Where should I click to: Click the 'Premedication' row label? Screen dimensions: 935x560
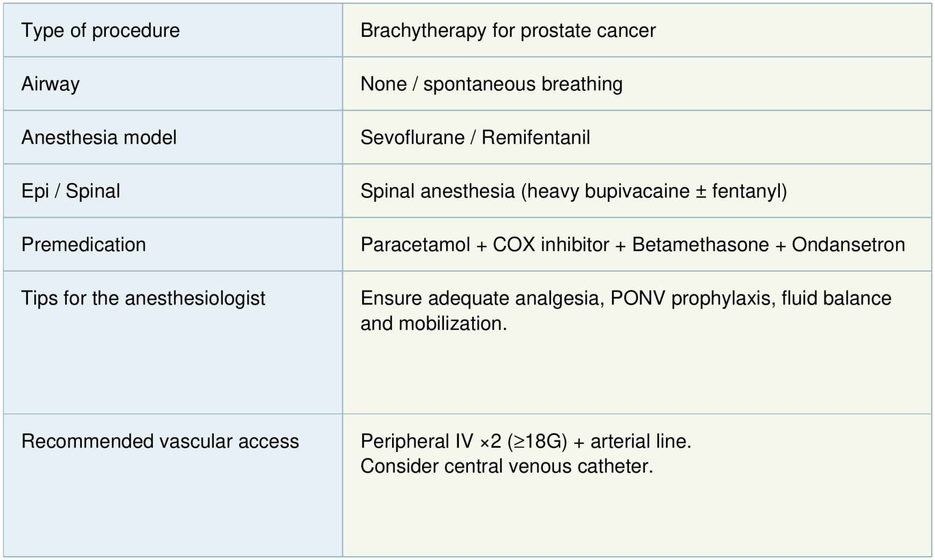click(83, 244)
